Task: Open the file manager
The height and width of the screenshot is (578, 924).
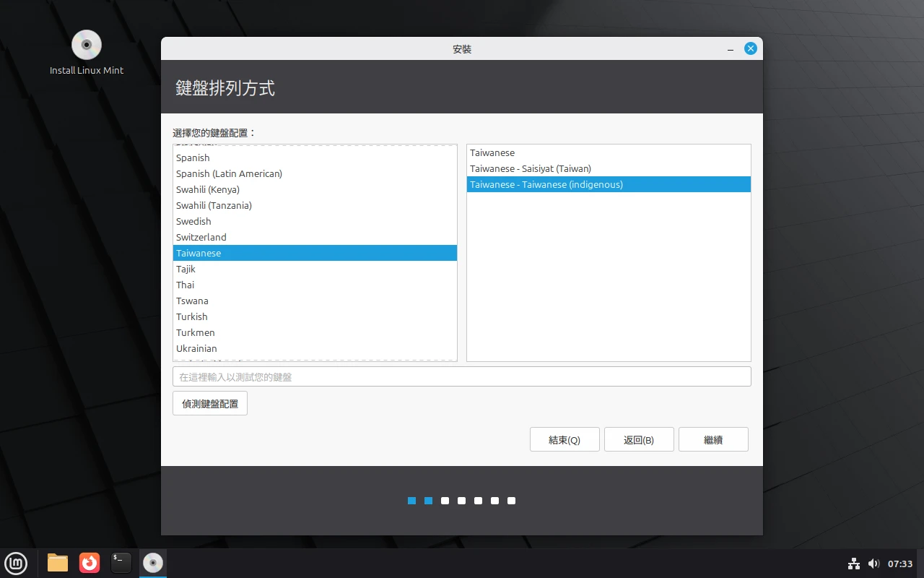Action: click(57, 563)
